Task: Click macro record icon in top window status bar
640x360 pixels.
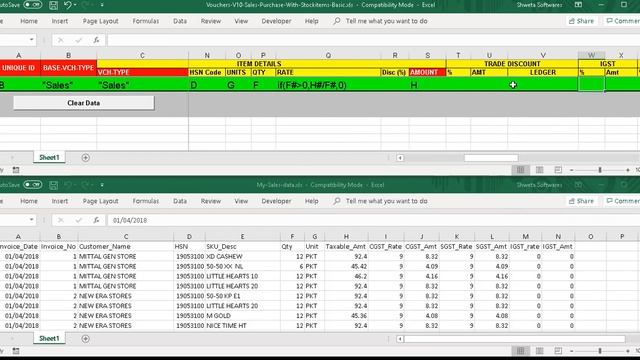Action: [16, 170]
